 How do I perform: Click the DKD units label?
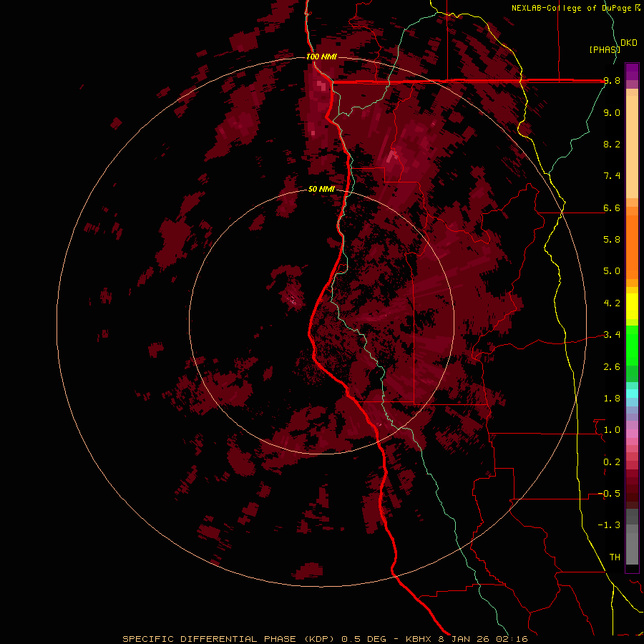[x=629, y=42]
